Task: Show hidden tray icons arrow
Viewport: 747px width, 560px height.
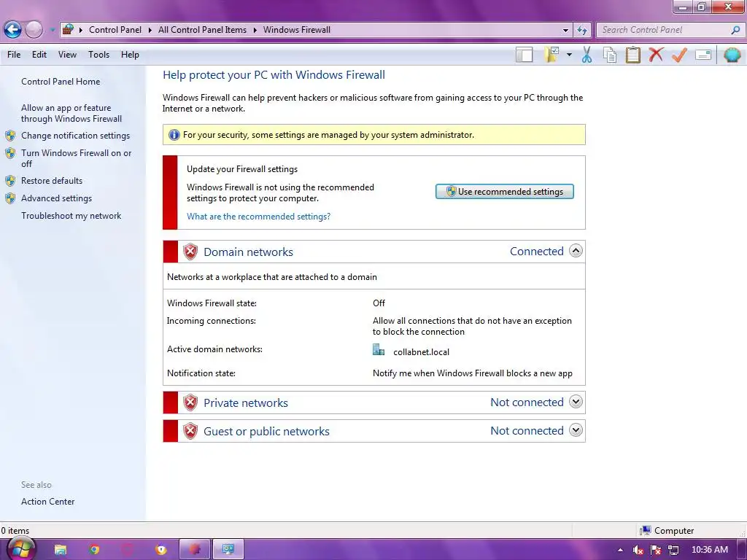Action: pyautogui.click(x=620, y=550)
